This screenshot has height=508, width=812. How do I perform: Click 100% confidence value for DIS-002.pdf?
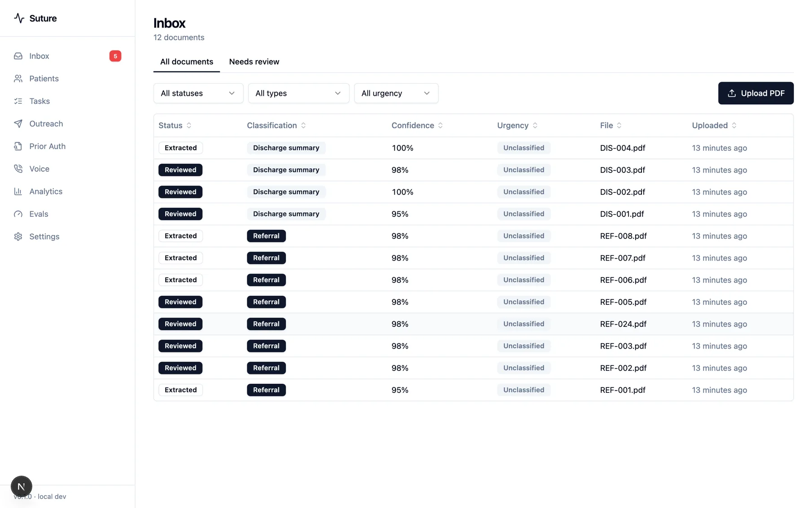coord(402,192)
